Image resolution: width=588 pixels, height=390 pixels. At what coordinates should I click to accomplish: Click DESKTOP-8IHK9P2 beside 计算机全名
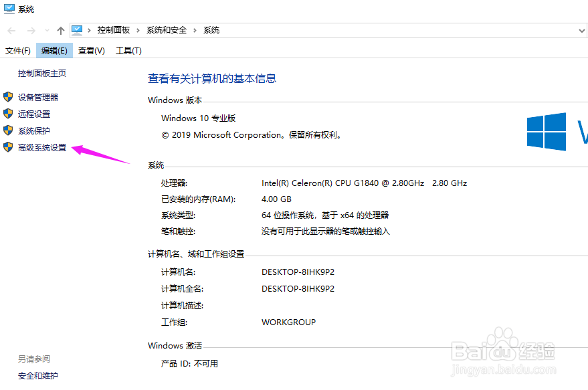click(298, 289)
